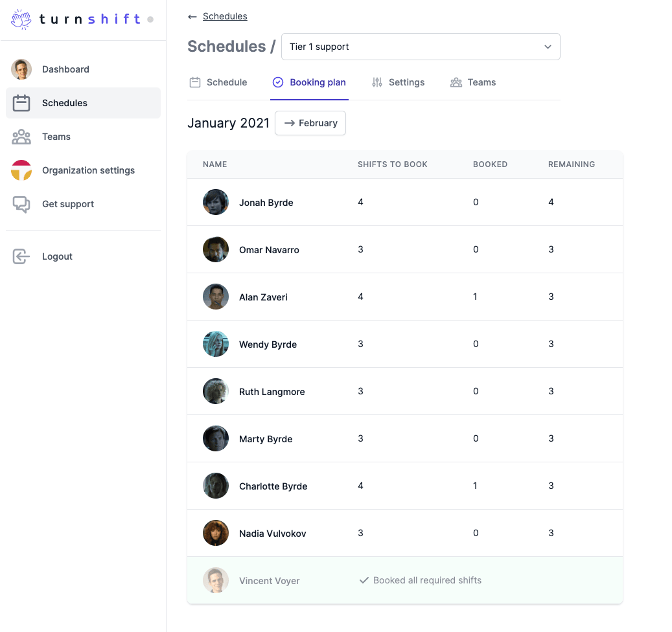Click the Logout arrow icon
This screenshot has height=632, width=672.
(x=21, y=256)
